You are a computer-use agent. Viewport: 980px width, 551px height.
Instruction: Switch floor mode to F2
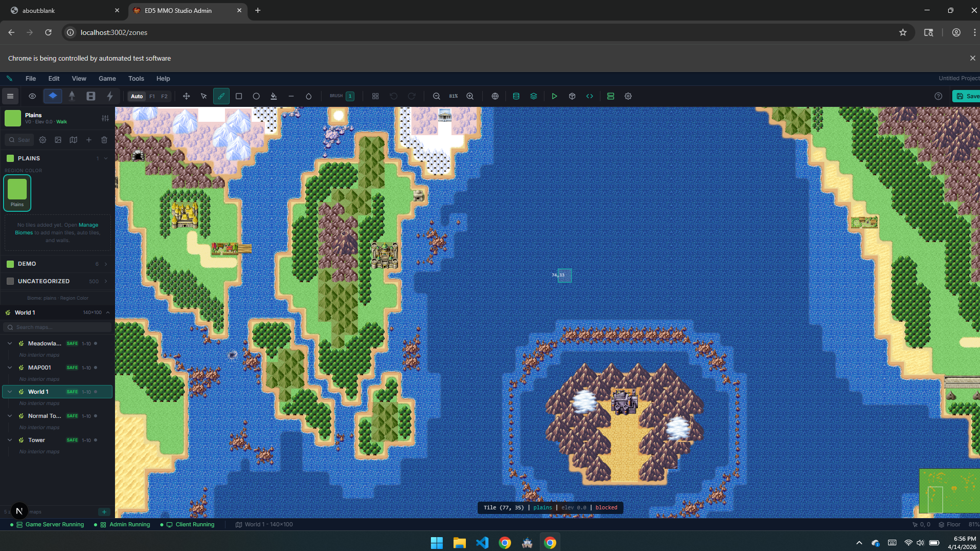click(x=164, y=97)
